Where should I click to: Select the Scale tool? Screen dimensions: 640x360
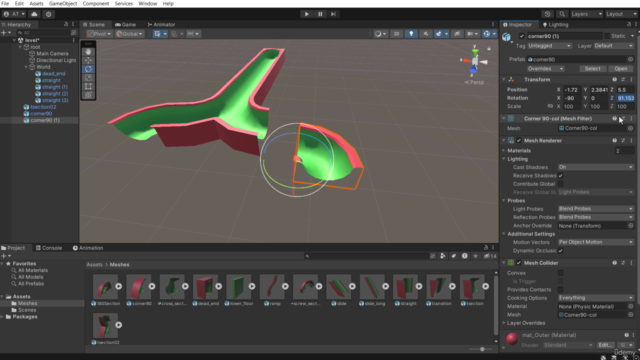[x=88, y=78]
